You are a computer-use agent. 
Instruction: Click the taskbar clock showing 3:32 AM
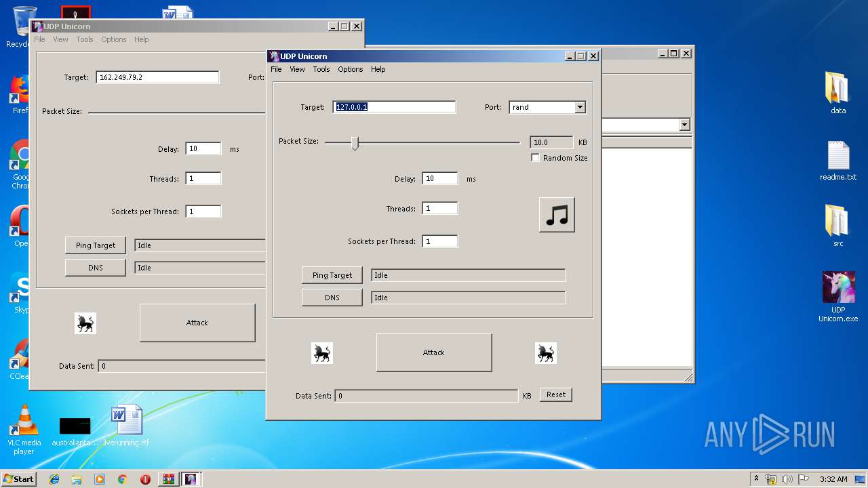(833, 479)
